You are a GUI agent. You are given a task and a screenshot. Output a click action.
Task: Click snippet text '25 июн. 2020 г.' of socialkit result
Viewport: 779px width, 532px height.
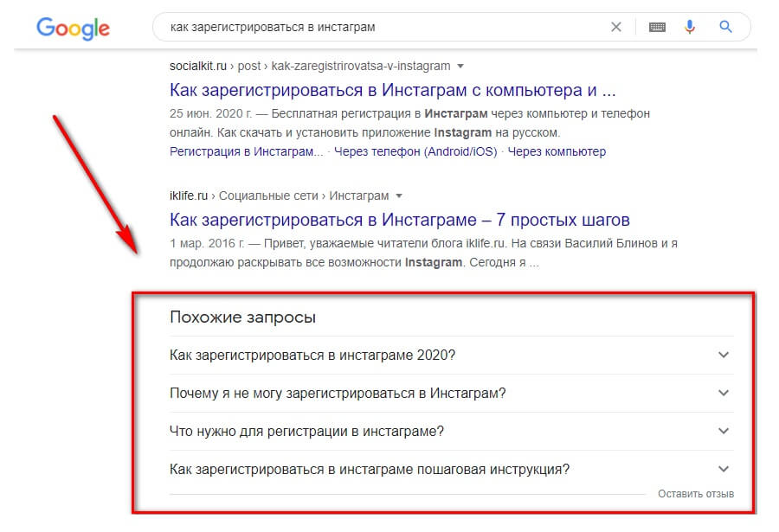click(210, 113)
